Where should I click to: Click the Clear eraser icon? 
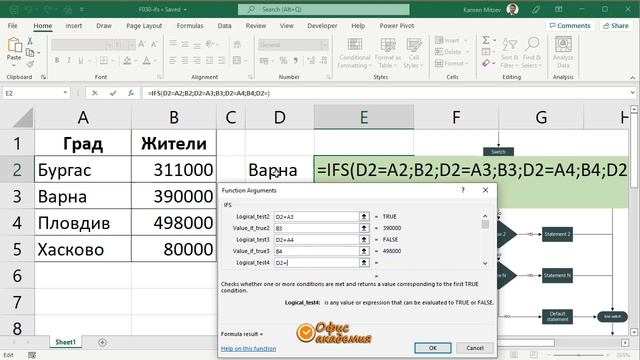486,63
